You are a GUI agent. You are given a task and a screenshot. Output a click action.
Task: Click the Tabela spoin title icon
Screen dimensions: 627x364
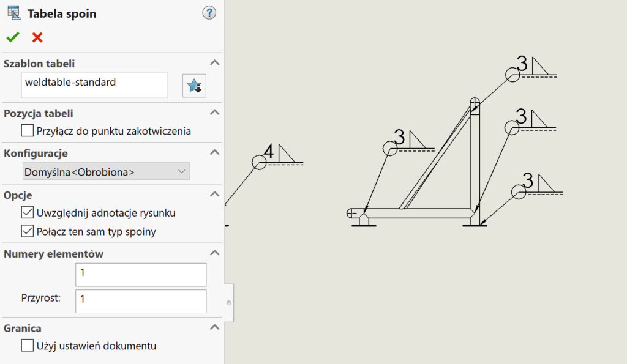pyautogui.click(x=13, y=13)
